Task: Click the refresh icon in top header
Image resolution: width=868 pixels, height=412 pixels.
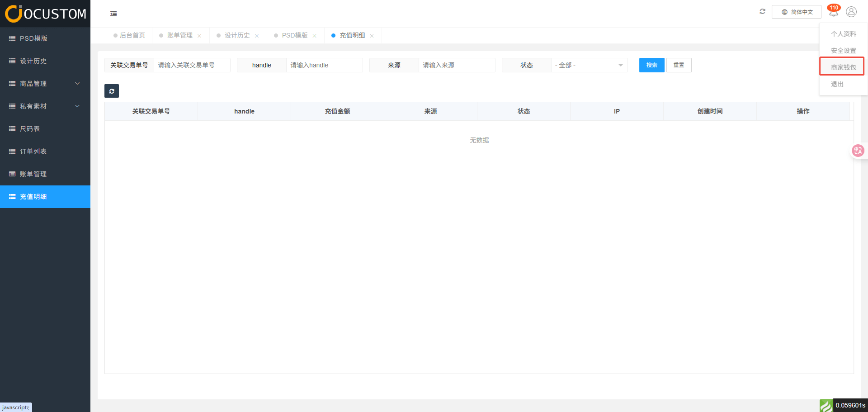Action: point(762,12)
